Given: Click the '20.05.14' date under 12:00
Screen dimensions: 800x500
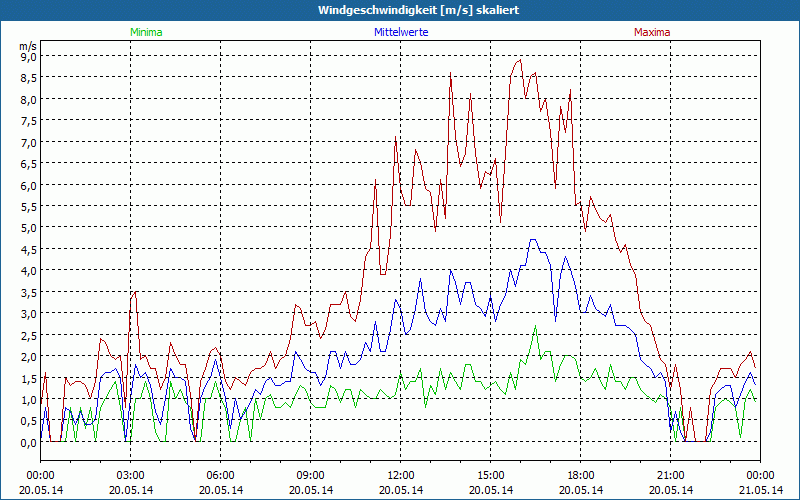Looking at the screenshot, I should click(x=401, y=490).
